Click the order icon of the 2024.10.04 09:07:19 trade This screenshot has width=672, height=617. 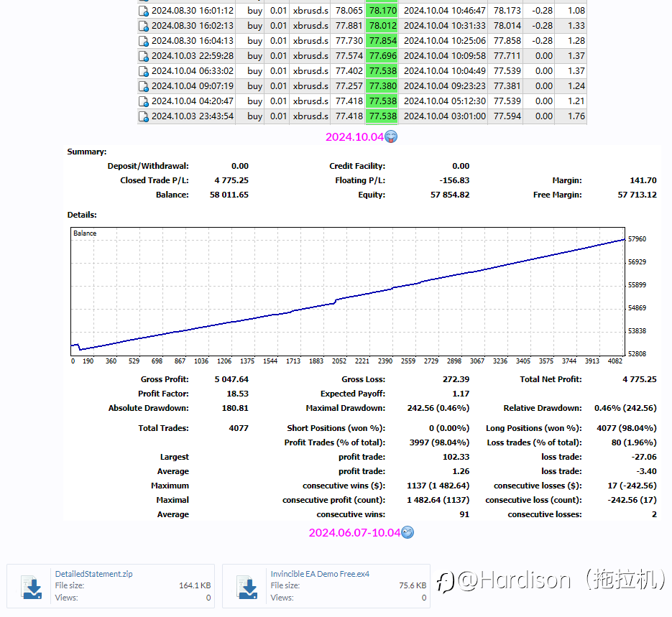click(x=144, y=86)
